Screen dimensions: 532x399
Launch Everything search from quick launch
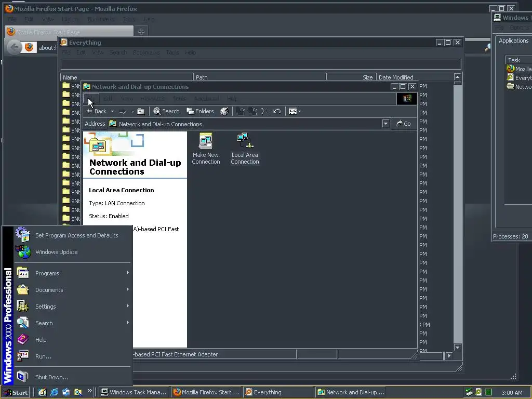click(78, 392)
